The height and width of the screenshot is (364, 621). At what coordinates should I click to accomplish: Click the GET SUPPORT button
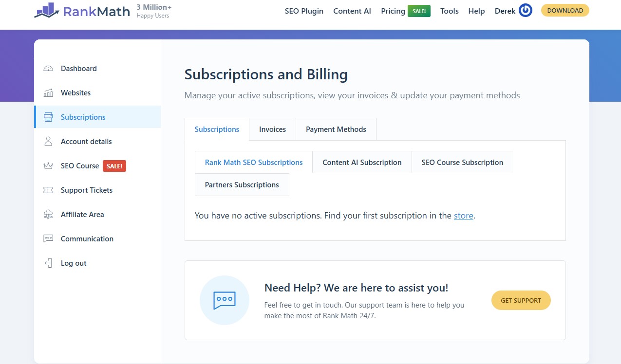pyautogui.click(x=521, y=300)
